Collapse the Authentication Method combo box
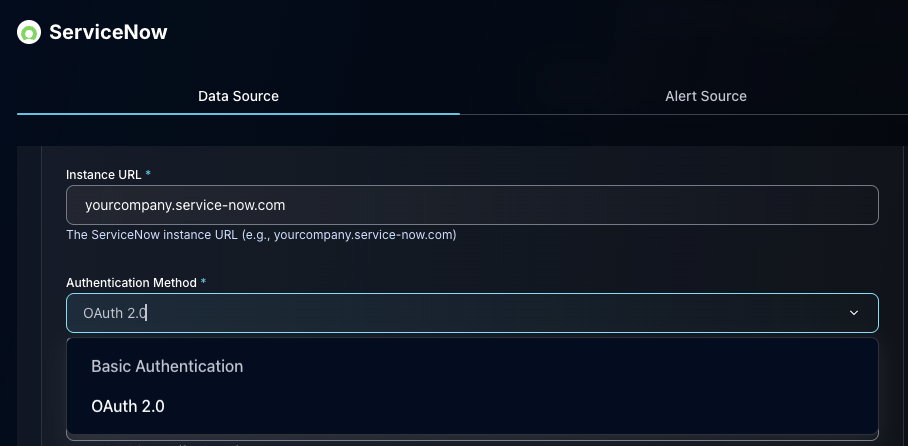Image resolution: width=908 pixels, height=446 pixels. point(472,313)
